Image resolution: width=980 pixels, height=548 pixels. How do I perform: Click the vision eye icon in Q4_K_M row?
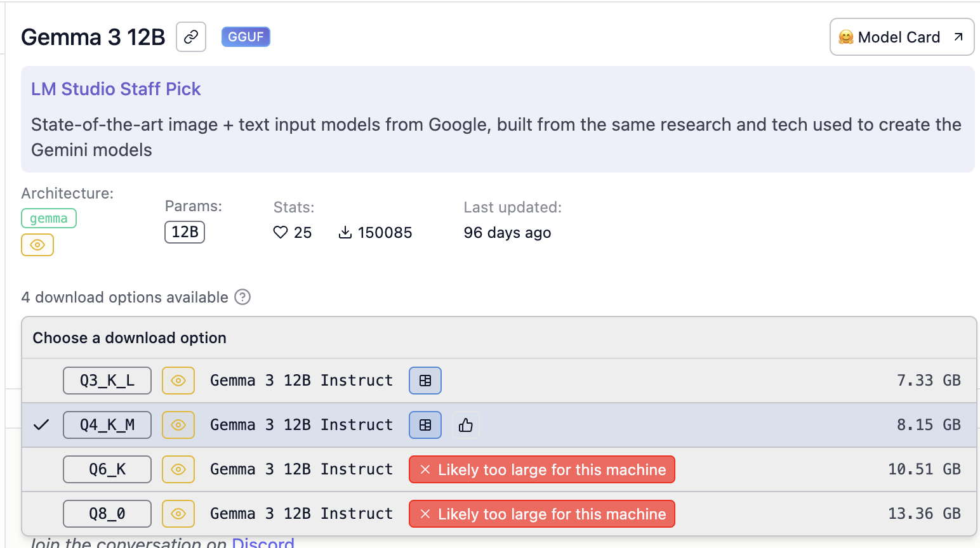click(x=178, y=425)
